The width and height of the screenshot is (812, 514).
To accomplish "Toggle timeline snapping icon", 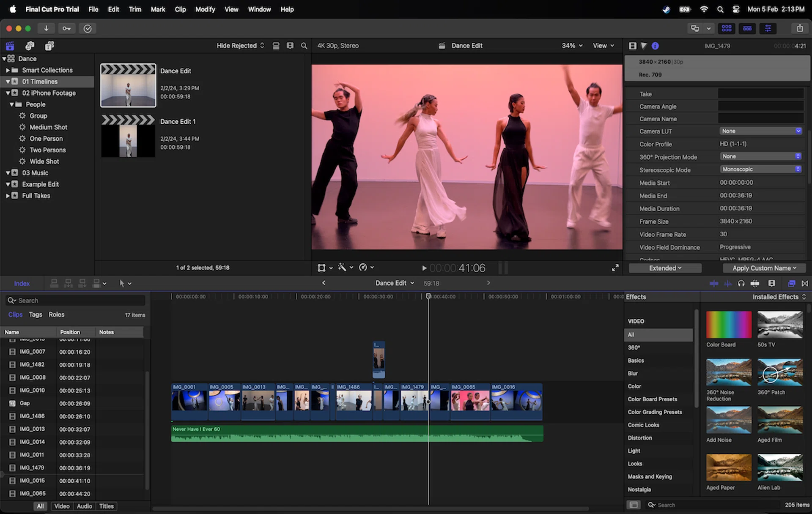I will [754, 283].
